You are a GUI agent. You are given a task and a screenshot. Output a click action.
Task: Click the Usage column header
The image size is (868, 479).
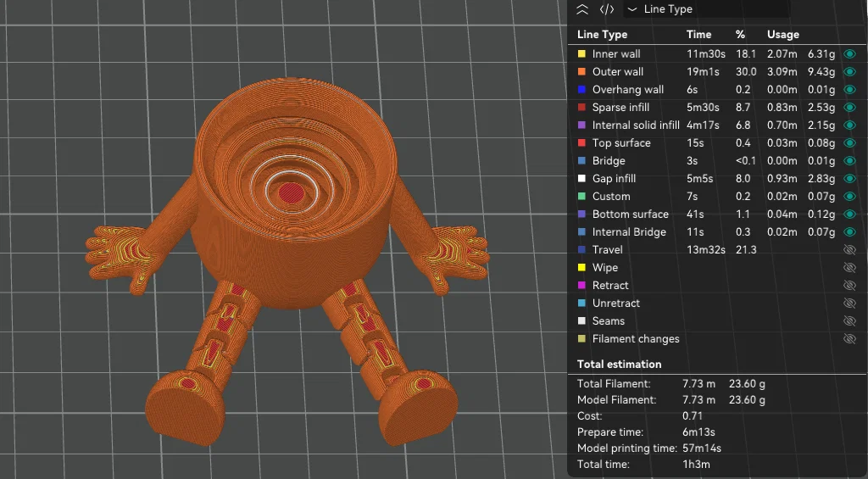[x=782, y=34]
